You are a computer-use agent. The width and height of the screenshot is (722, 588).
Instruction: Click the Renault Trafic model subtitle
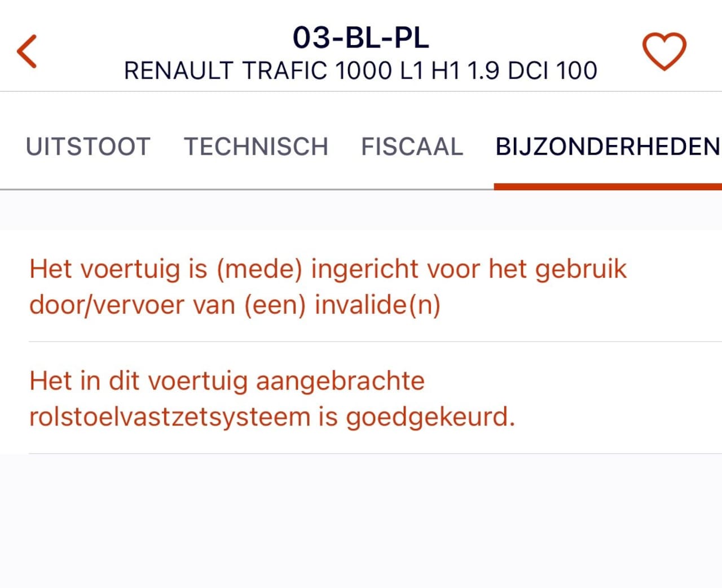[360, 71]
